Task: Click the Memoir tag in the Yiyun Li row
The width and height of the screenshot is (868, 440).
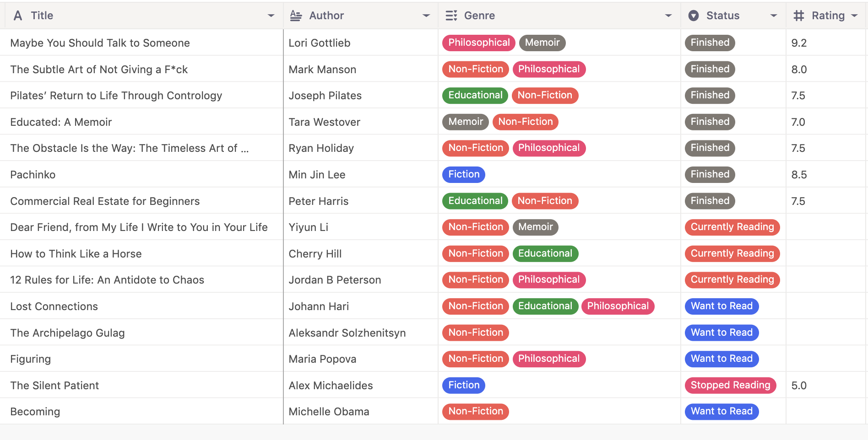Action: click(x=536, y=227)
